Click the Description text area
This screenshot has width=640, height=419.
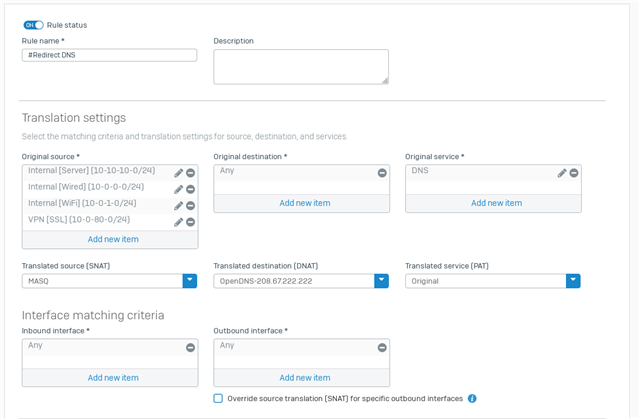301,67
